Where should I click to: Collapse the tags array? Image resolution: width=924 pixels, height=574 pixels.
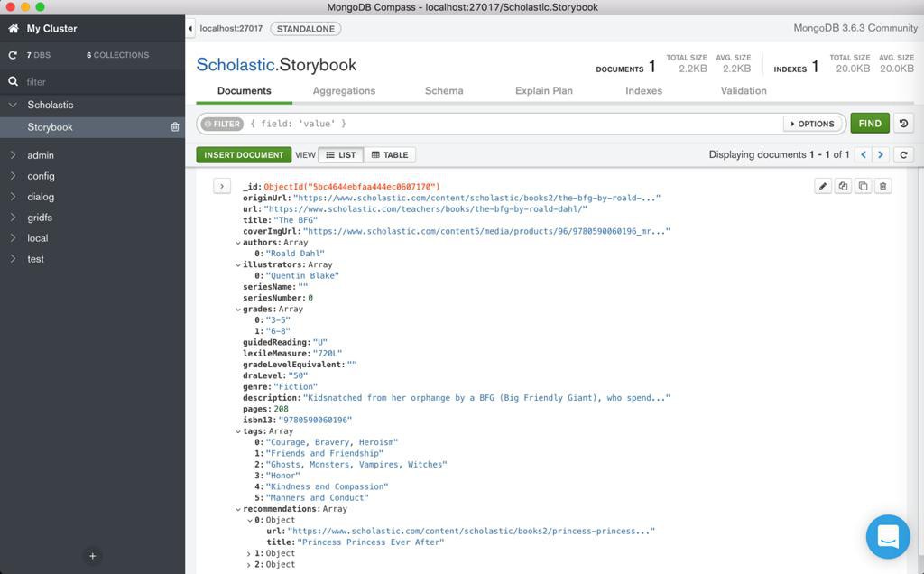238,431
